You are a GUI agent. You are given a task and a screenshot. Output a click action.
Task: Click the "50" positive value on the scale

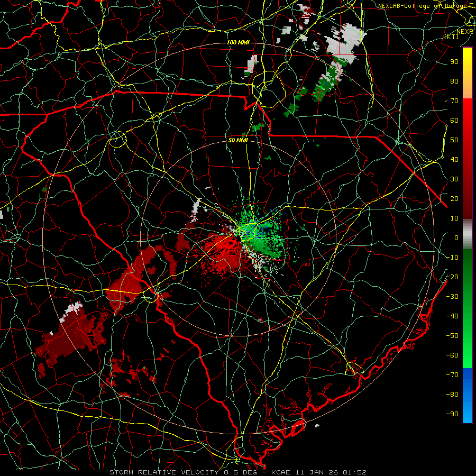pos(454,140)
